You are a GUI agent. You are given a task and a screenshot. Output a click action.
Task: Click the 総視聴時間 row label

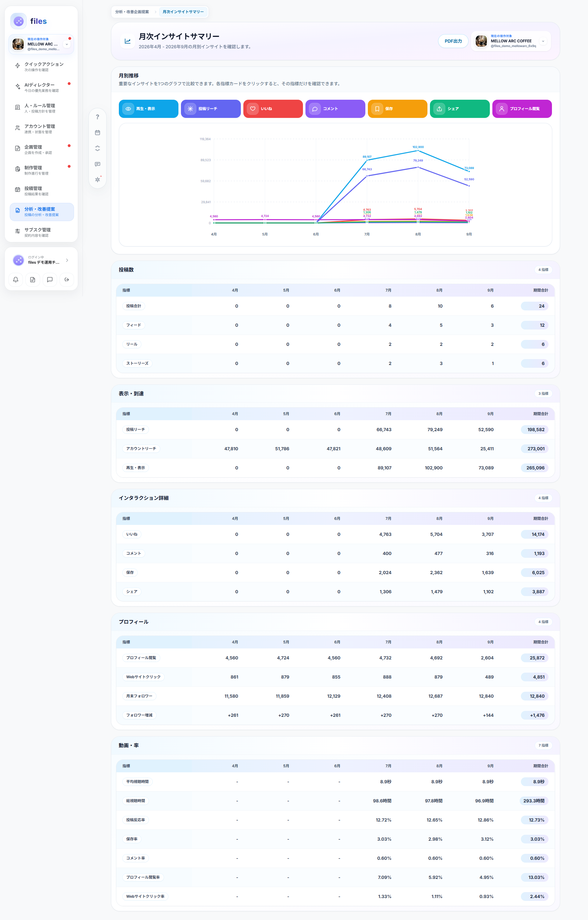tap(136, 801)
